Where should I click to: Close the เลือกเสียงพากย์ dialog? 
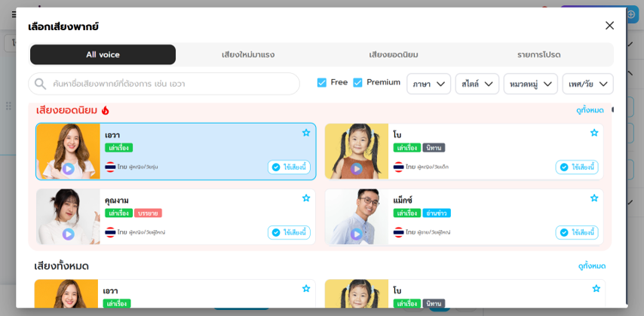(609, 26)
